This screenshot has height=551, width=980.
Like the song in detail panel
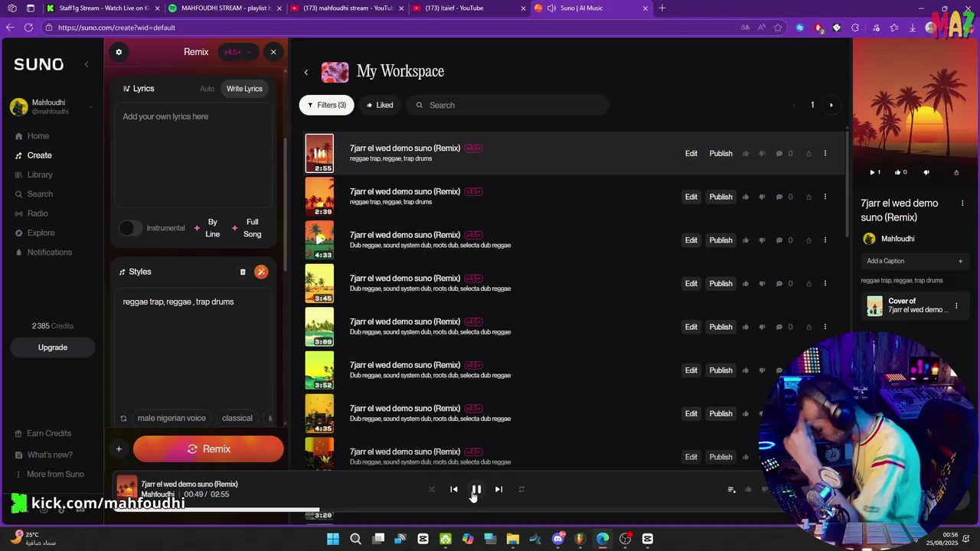click(900, 173)
